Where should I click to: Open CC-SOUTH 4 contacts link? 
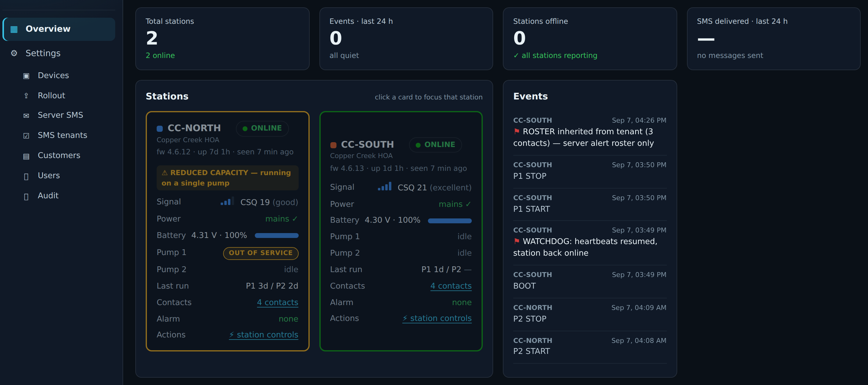coord(451,286)
